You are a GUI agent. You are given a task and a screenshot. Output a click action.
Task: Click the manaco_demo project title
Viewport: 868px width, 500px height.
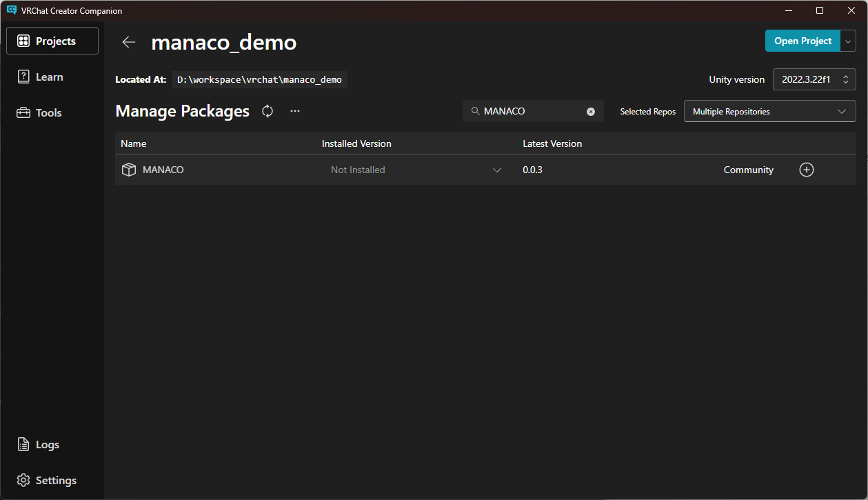(224, 42)
